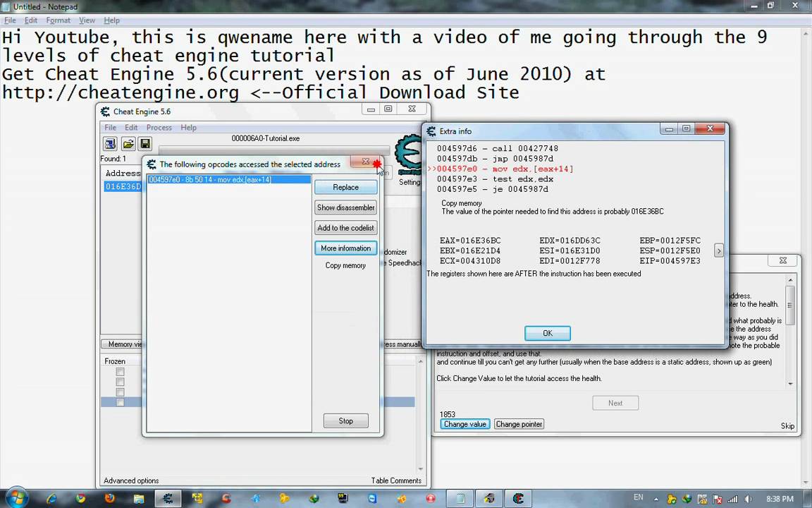The image size is (812, 508).
Task: Click the tutorial health value 1853
Action: pyautogui.click(x=448, y=414)
